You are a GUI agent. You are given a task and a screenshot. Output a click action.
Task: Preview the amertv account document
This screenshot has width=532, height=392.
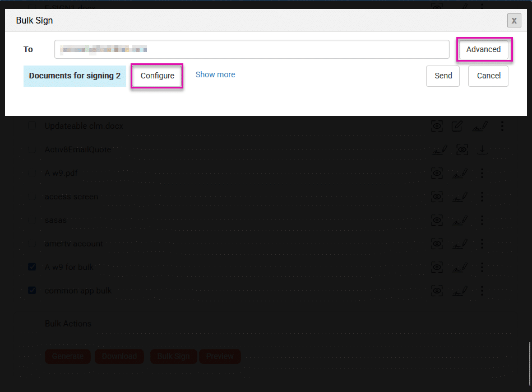click(437, 244)
